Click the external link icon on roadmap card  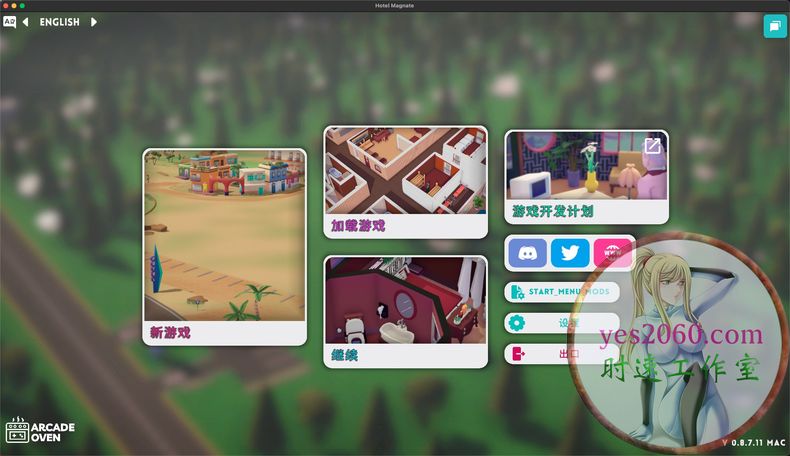pyautogui.click(x=652, y=146)
